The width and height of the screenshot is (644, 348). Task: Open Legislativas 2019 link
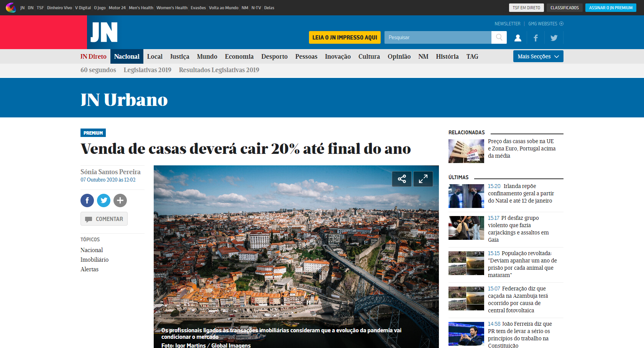[x=148, y=70]
